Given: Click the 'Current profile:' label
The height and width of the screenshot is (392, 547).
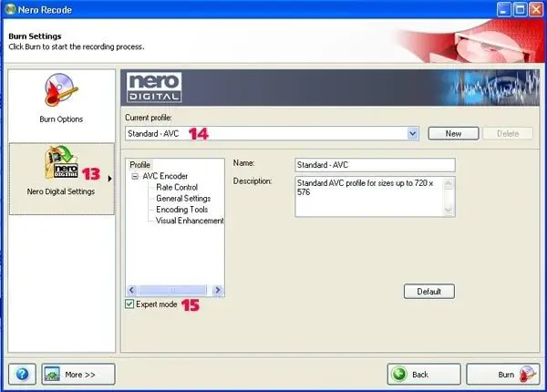Looking at the screenshot, I should [149, 118].
